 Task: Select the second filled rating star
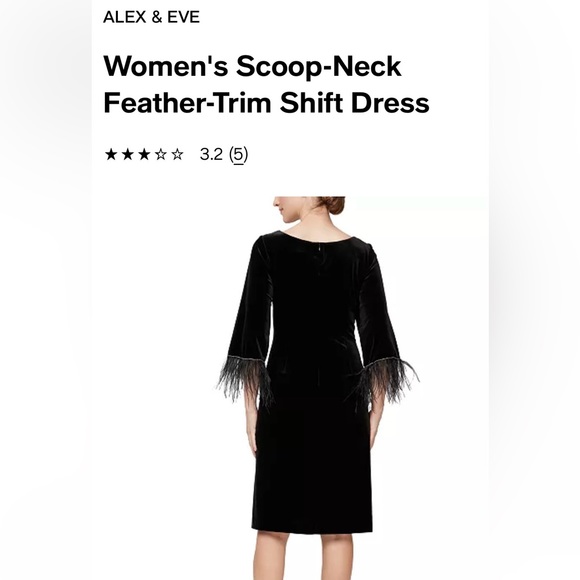(x=128, y=154)
